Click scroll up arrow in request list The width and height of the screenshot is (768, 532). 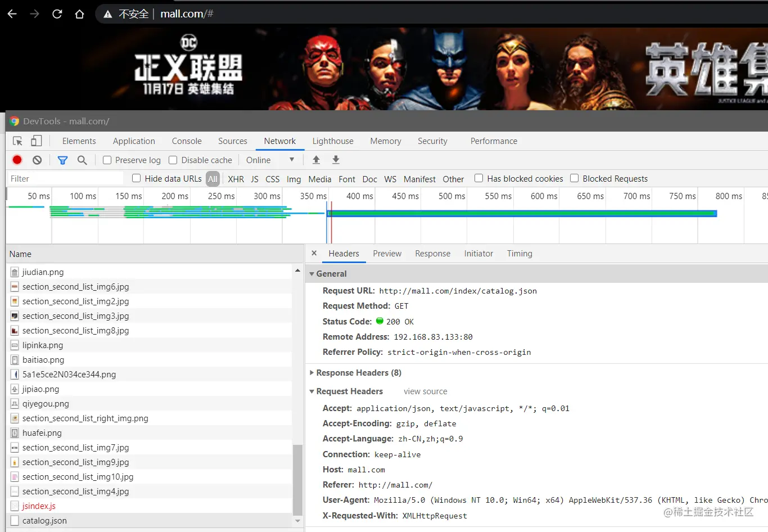(x=297, y=270)
